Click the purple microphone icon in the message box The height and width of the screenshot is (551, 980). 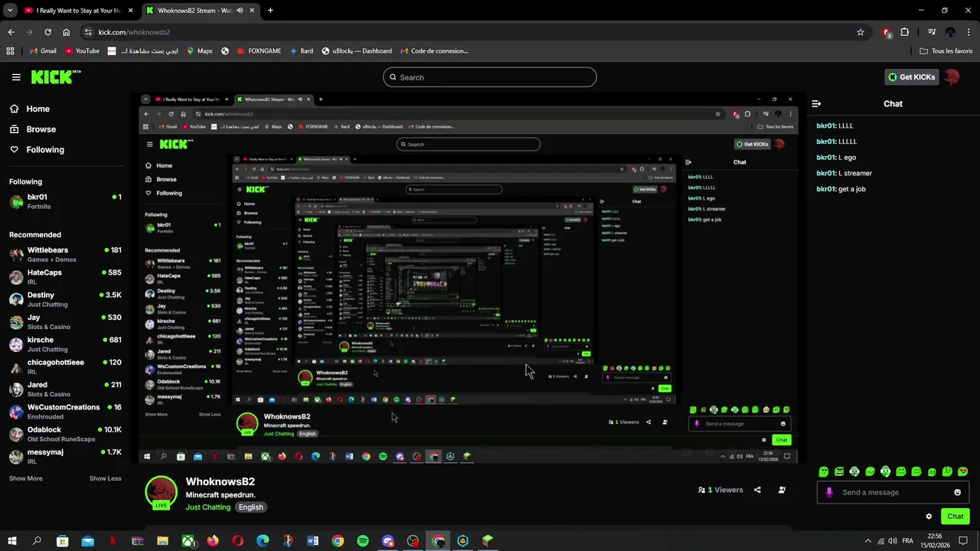[x=829, y=492]
